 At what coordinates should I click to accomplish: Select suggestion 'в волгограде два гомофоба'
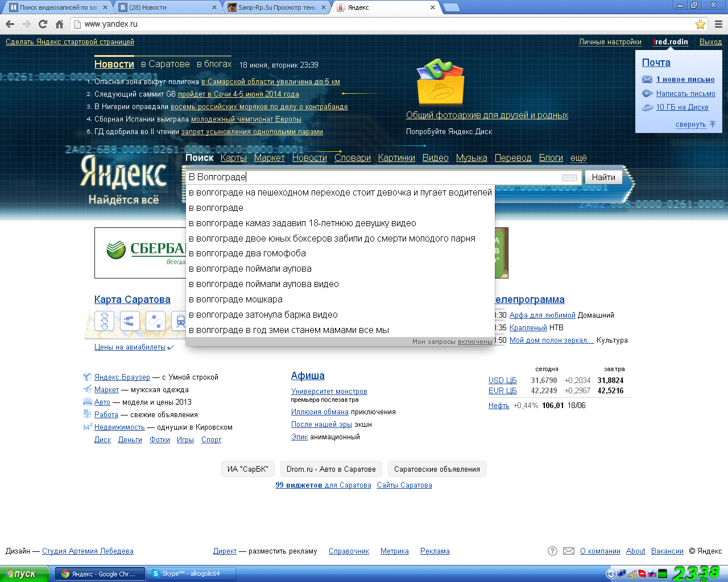tap(340, 253)
